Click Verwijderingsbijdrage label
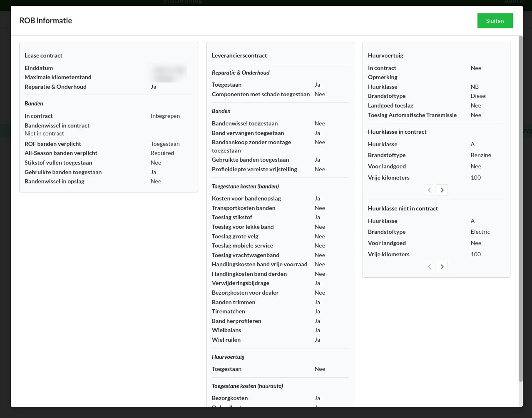Viewport: 532px width, 418px height. coord(241,283)
